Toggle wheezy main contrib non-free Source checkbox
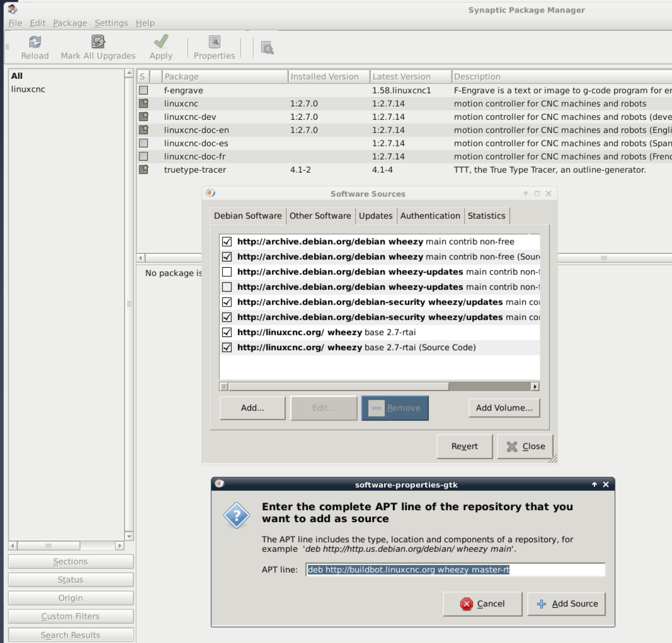 pyautogui.click(x=227, y=256)
